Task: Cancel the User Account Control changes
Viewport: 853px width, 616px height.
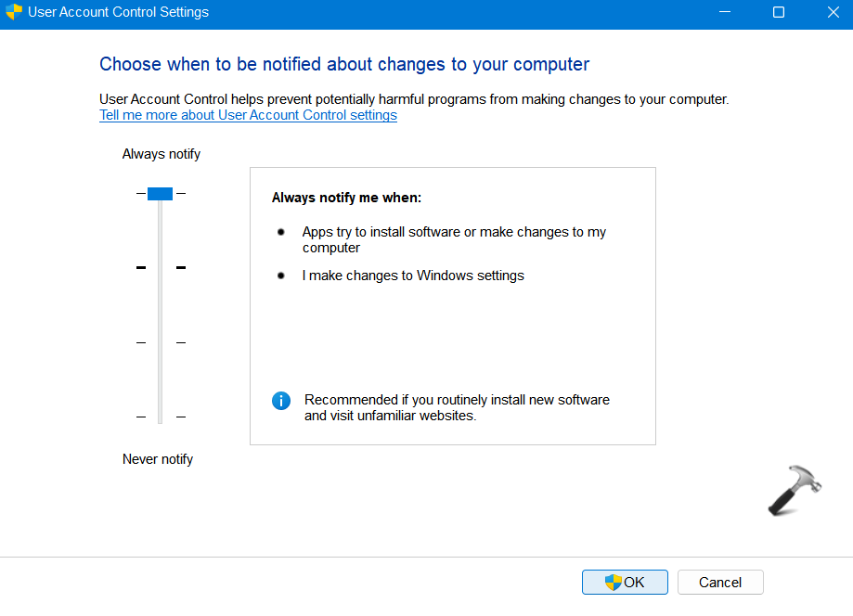Action: coord(720,583)
